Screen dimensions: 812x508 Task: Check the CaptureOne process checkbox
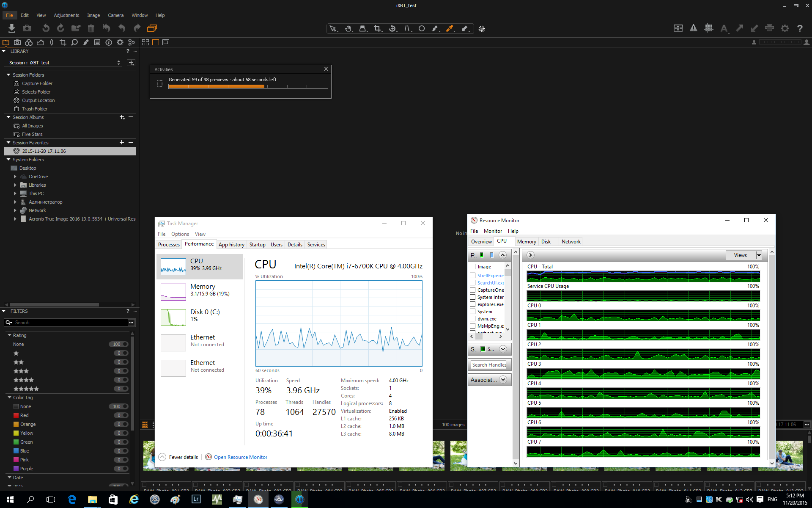coord(473,290)
